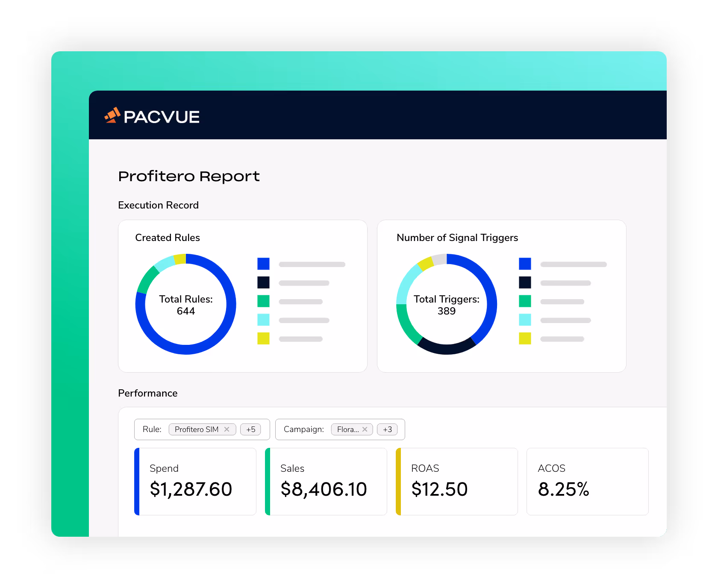This screenshot has width=718, height=588.
Task: Click the Number of Signal Triggers title
Action: coord(457,238)
